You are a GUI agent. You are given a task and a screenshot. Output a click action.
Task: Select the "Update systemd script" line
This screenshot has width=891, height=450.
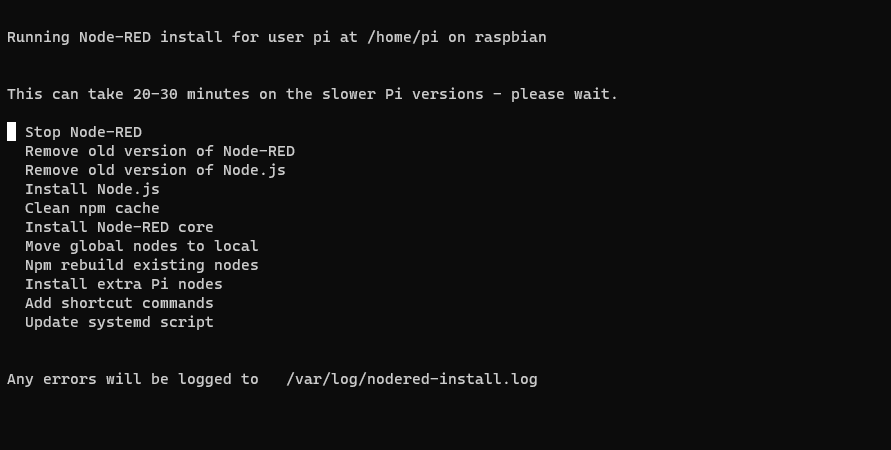click(119, 322)
